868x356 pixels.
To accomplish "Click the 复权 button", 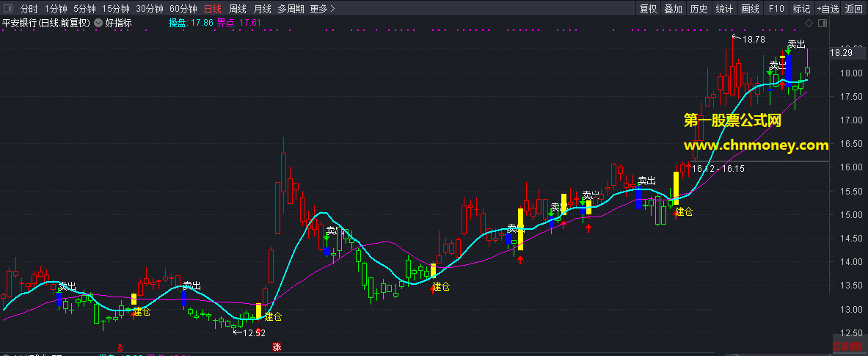I will (x=648, y=9).
